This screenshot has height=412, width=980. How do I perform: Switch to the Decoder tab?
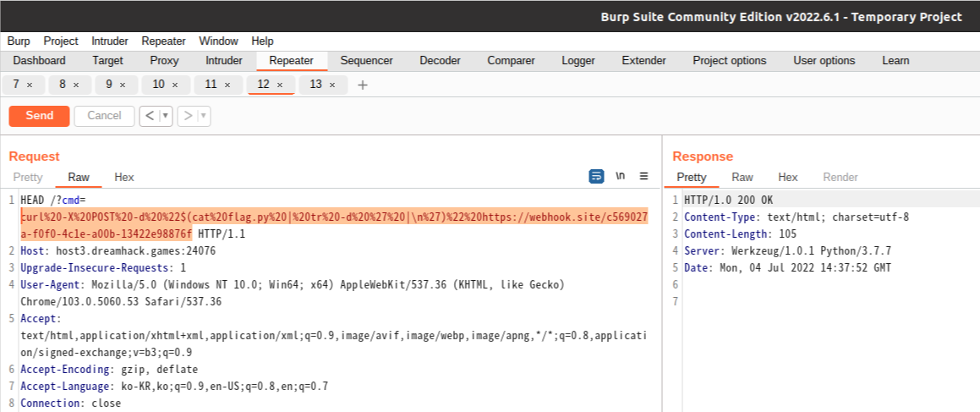[x=440, y=61]
